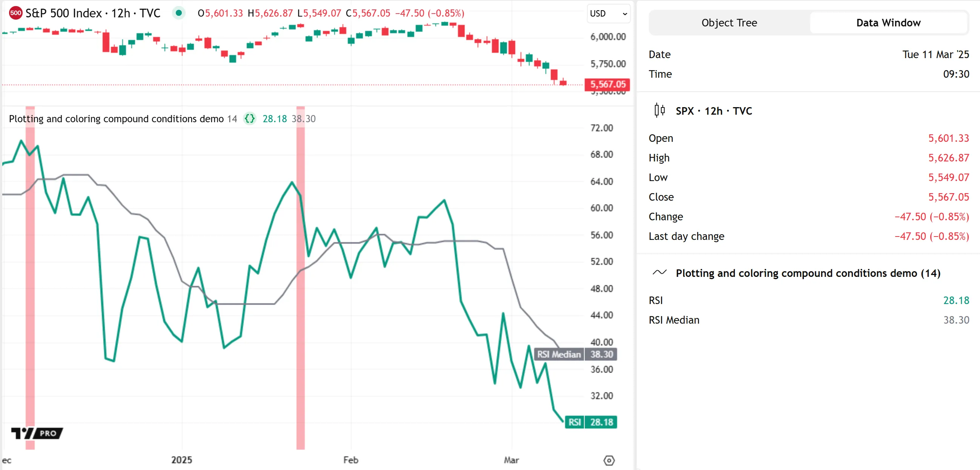Click the gray RSI Median scale label

click(576, 354)
